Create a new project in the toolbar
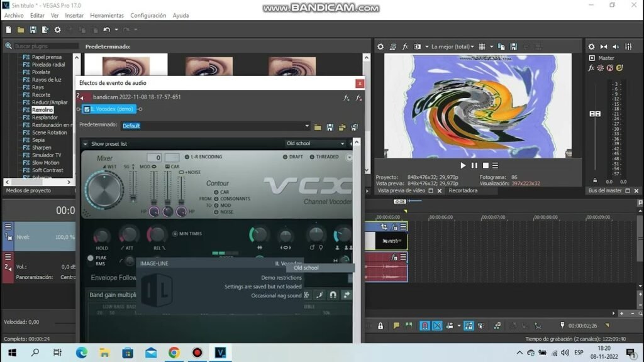 (x=8, y=30)
